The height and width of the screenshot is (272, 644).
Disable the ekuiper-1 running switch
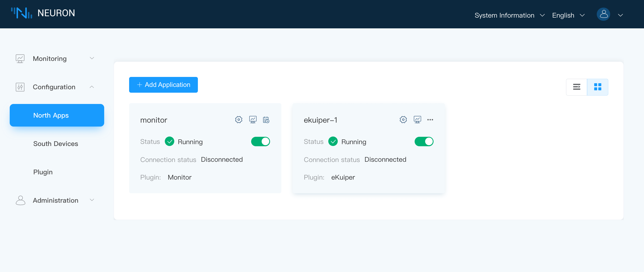(x=424, y=142)
